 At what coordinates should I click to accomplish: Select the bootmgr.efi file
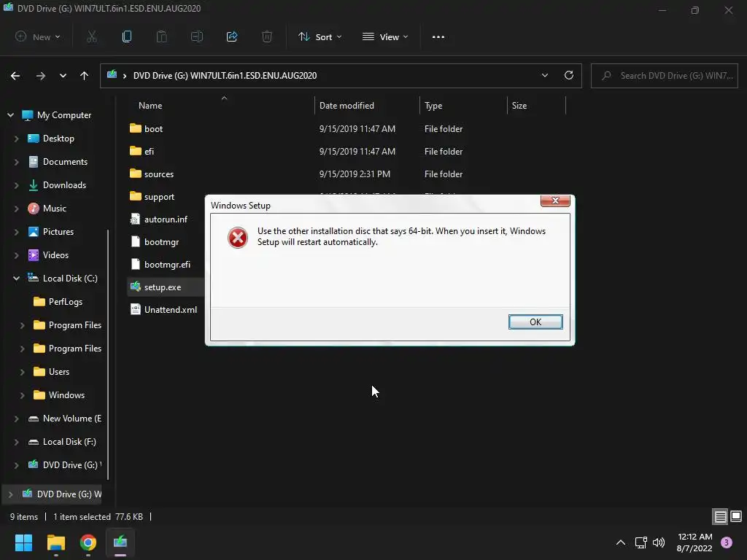coord(167,265)
